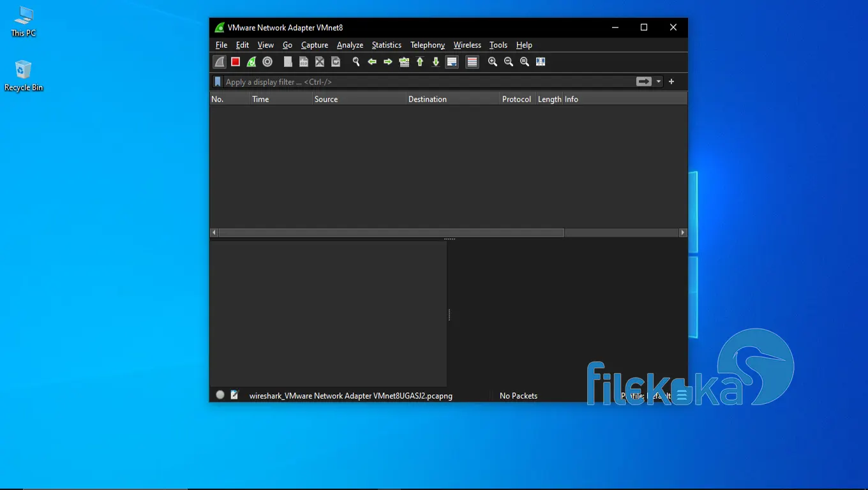Open the Edit menu

243,45
